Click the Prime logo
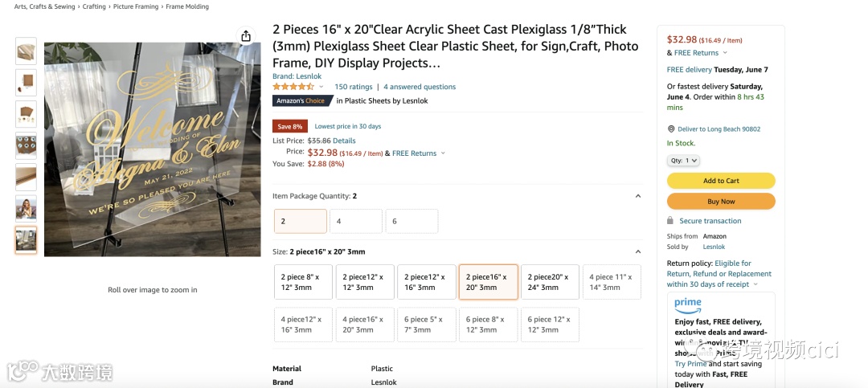 (x=688, y=304)
